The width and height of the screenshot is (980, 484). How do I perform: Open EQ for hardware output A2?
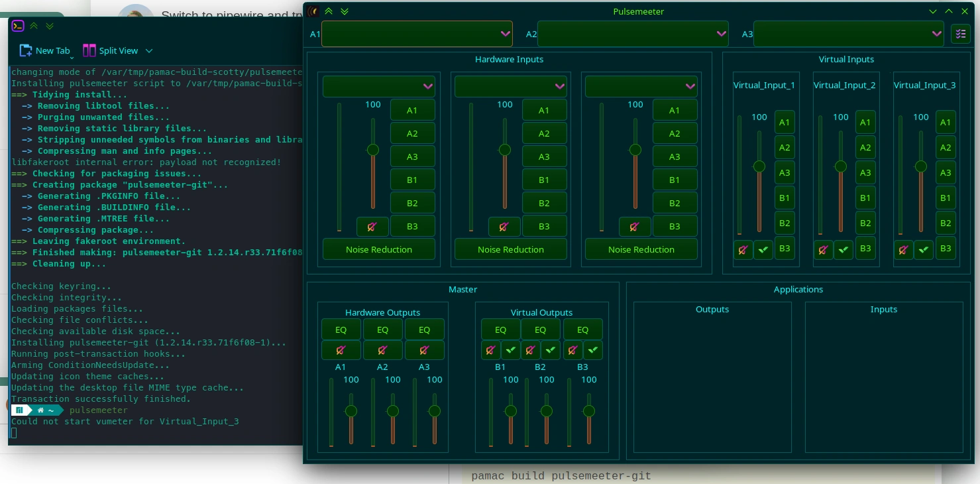(383, 330)
